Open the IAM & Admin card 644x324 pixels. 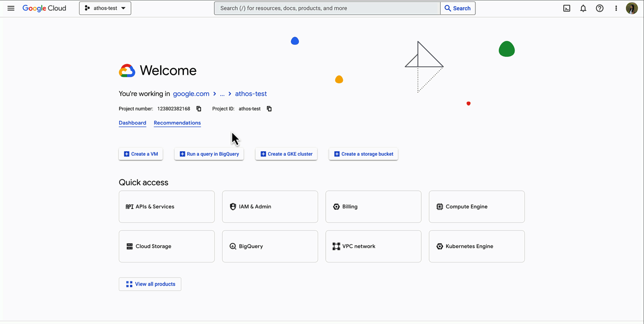pyautogui.click(x=270, y=207)
